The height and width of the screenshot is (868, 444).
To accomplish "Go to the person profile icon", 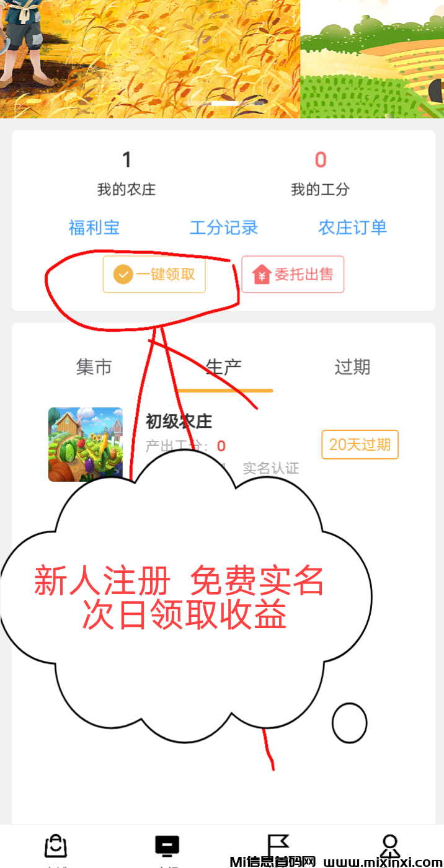I will 389,847.
